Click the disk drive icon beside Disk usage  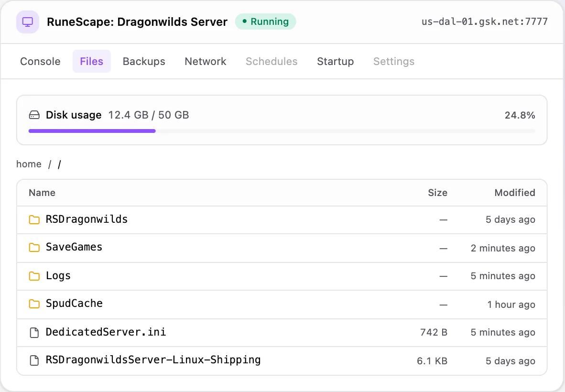coord(34,115)
